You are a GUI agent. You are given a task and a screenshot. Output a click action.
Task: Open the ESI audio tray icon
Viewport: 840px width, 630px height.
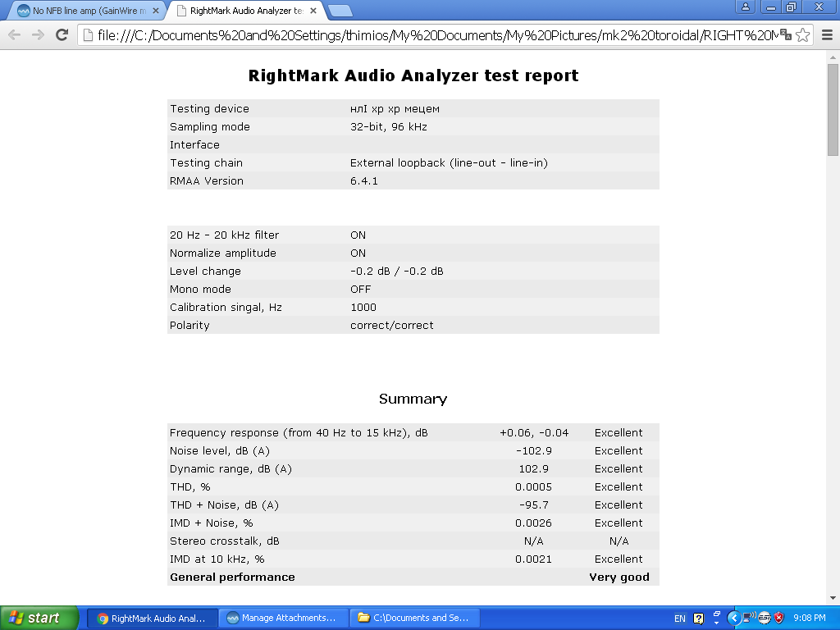[x=765, y=619]
